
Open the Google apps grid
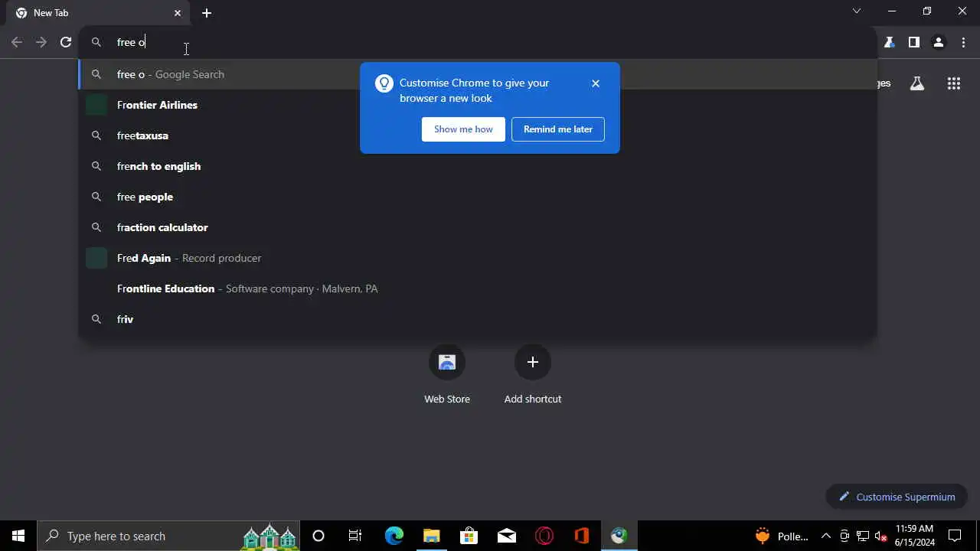coord(954,83)
